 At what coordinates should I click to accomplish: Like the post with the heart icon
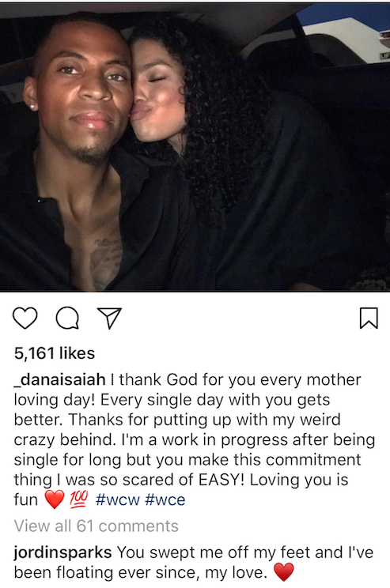pyautogui.click(x=25, y=318)
